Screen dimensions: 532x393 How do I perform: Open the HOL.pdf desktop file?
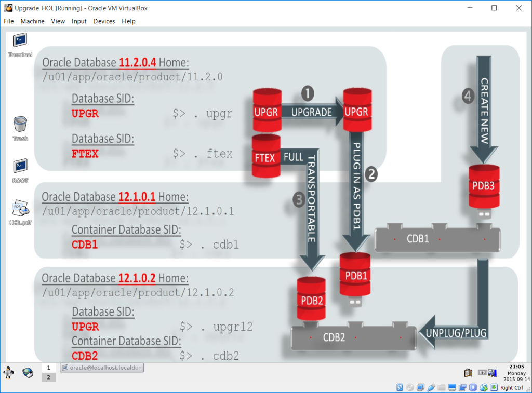20,213
